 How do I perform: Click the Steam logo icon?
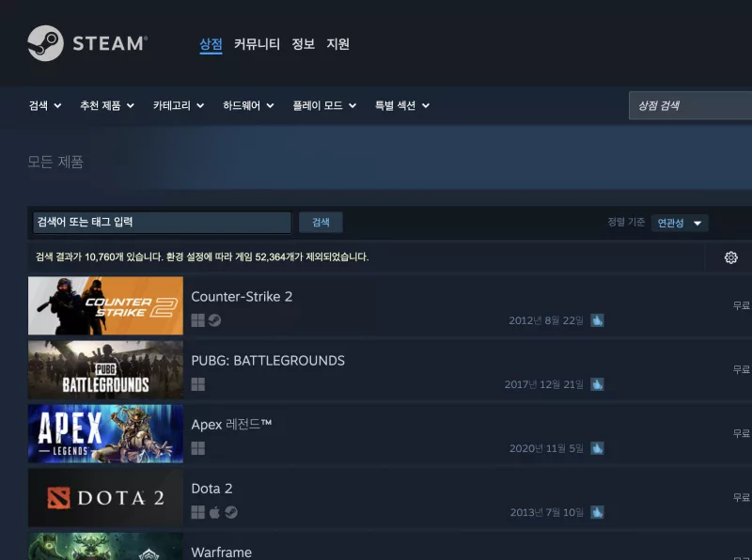[45, 43]
